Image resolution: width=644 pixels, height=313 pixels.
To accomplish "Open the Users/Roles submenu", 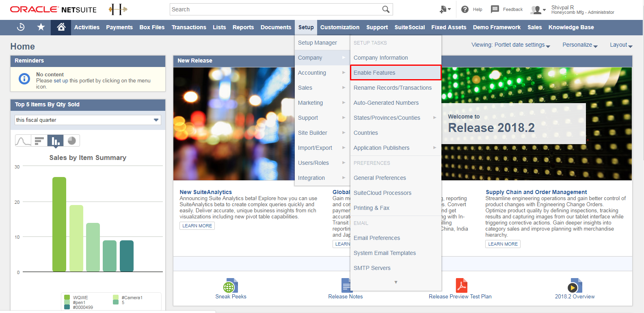I will coord(322,163).
